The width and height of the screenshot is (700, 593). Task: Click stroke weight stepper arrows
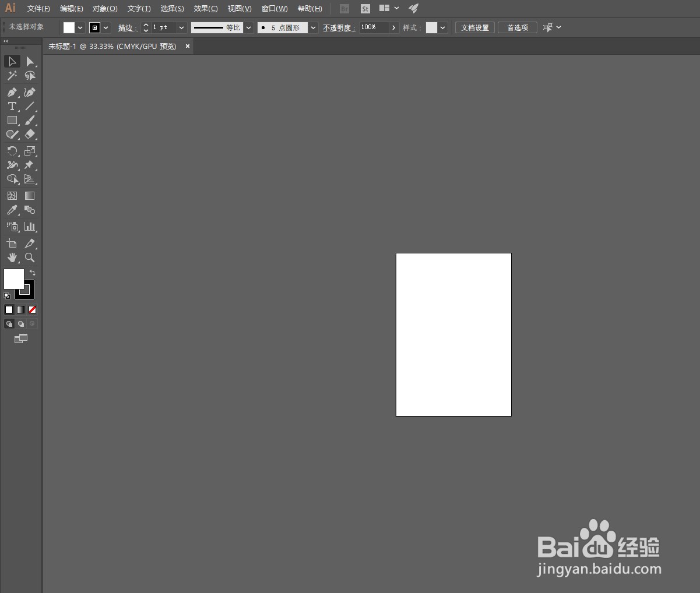146,27
